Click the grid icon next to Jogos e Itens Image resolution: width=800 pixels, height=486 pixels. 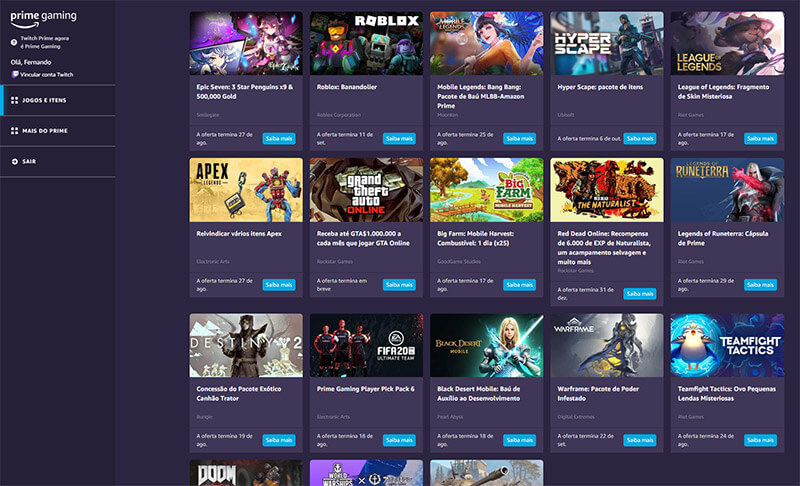coord(14,101)
